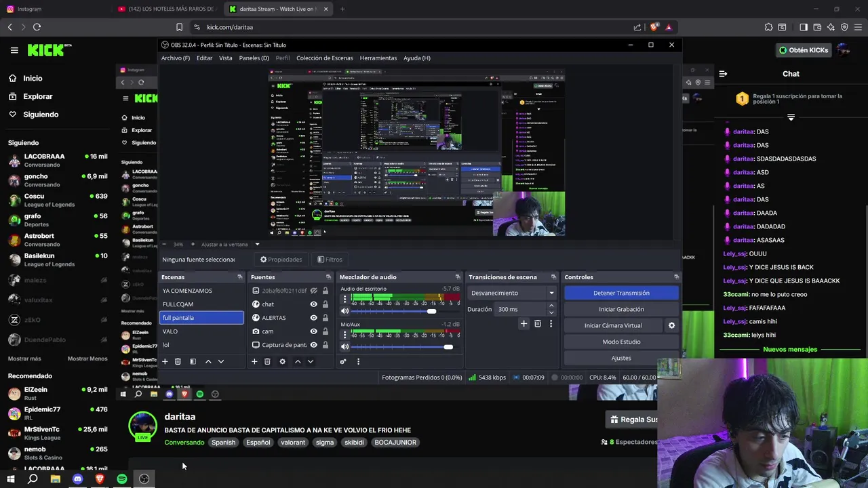Open source properties gear in Fuentes toolbar
The image size is (868, 488).
(x=282, y=362)
